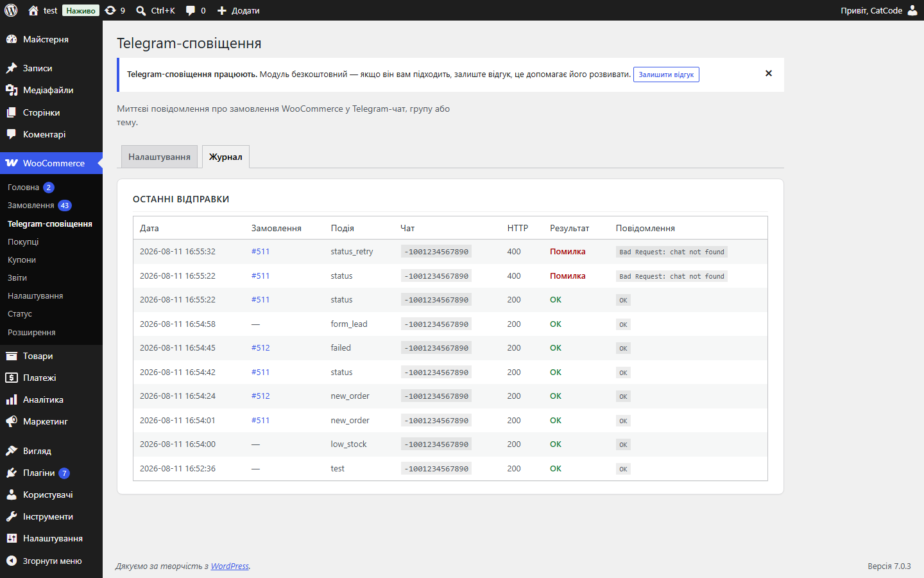This screenshot has height=578, width=924.
Task: Click 'Bad Request: chat not found' in status_retry row
Action: click(x=672, y=252)
